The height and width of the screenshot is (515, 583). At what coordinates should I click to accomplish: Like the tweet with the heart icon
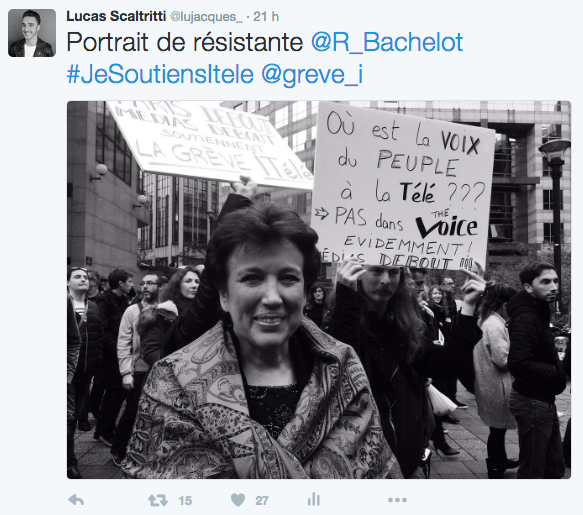pos(238,500)
